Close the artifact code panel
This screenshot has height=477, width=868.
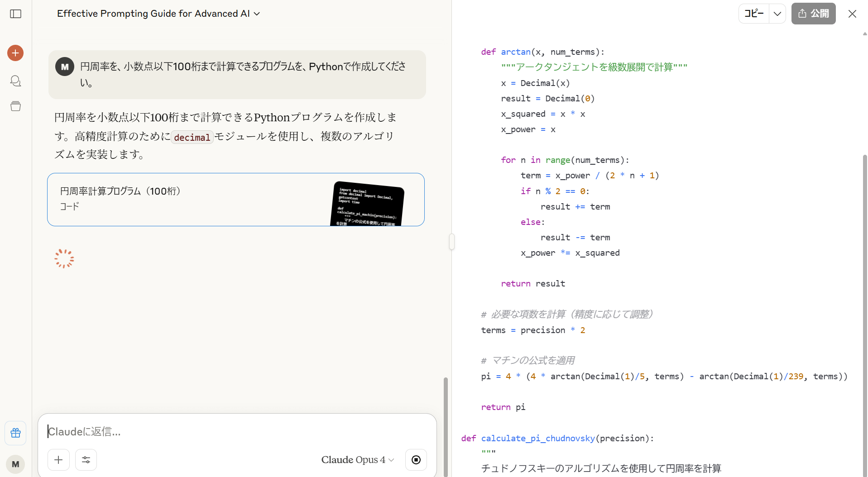pos(852,14)
